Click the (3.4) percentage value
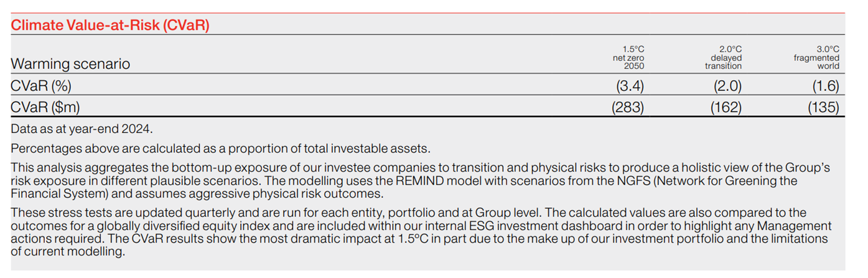This screenshot has height=278, width=868. pyautogui.click(x=628, y=86)
